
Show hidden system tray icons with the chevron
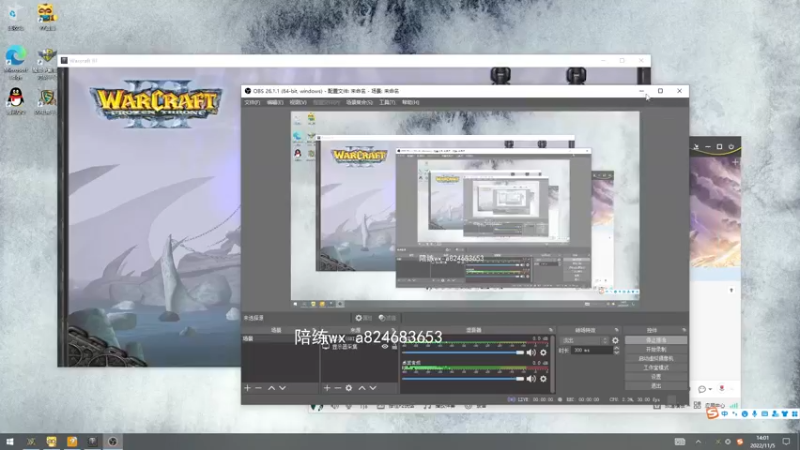pos(698,441)
